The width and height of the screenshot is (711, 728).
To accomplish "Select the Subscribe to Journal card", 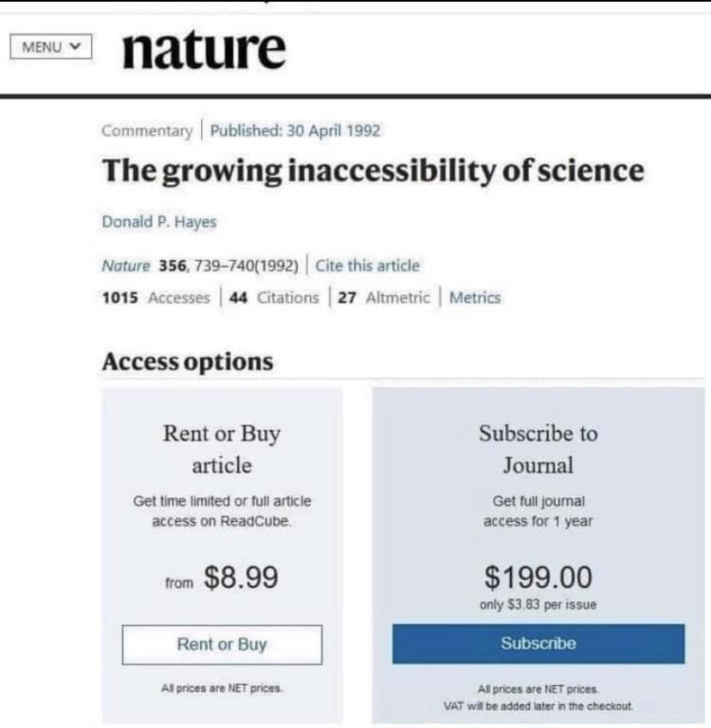I will 538,555.
